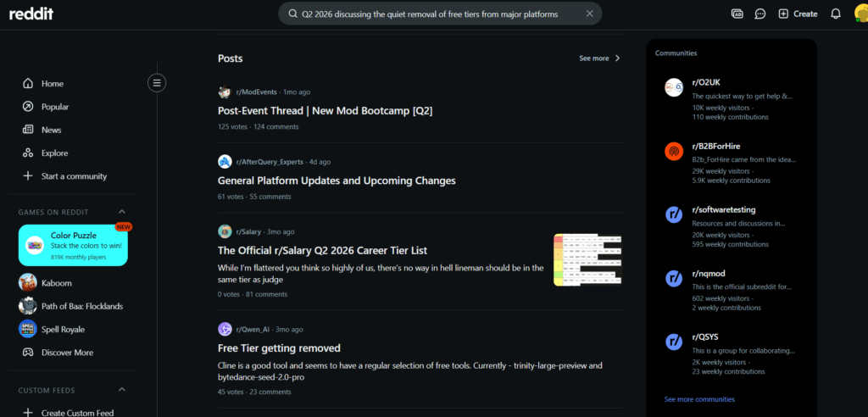Viewport: 868px width, 417px height.
Task: Collapse the Custom Feeds section
Action: (x=122, y=390)
